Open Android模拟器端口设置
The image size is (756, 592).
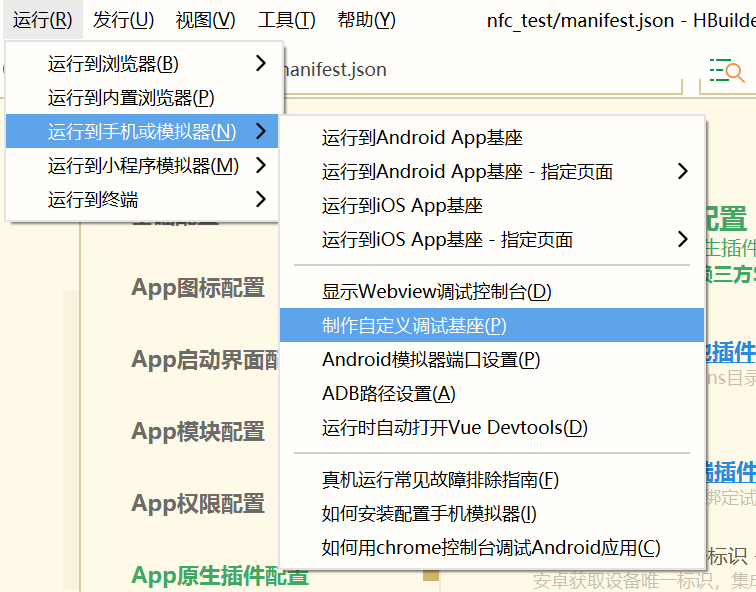click(431, 360)
